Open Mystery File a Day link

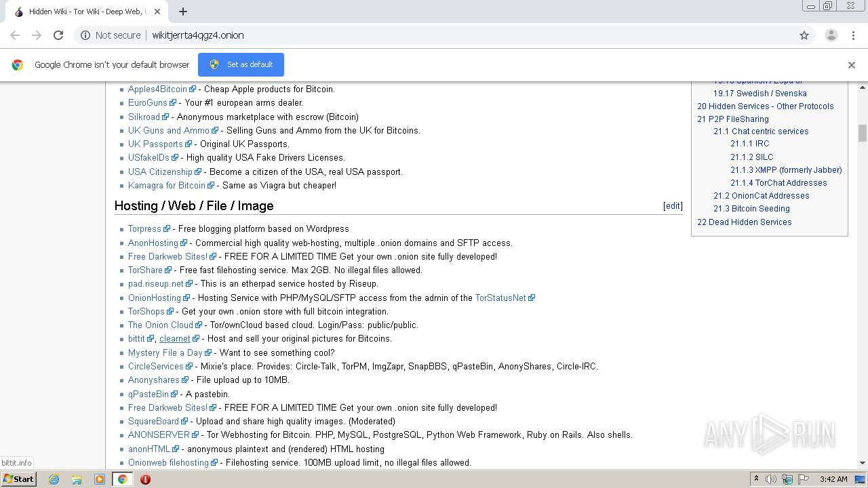pyautogui.click(x=165, y=352)
